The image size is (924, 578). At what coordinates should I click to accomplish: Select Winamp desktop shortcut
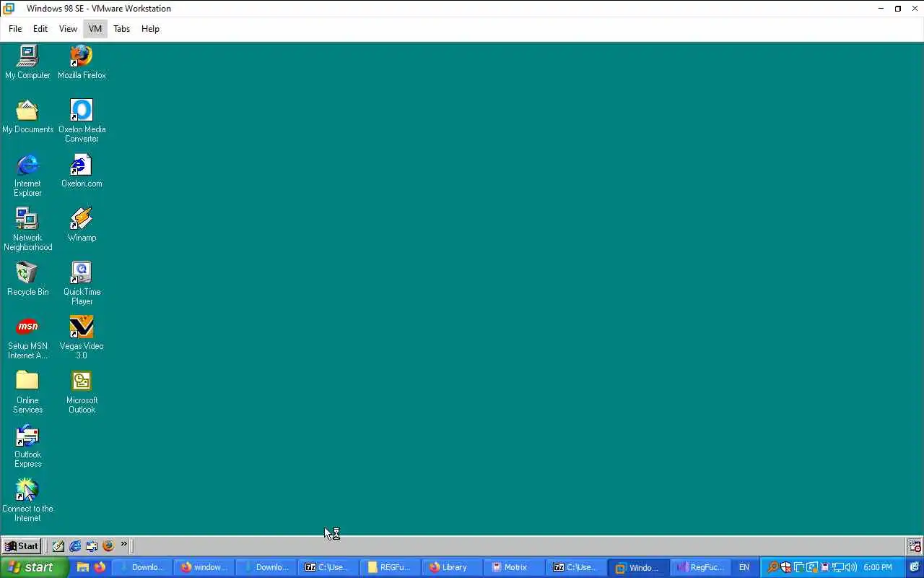coord(82,224)
